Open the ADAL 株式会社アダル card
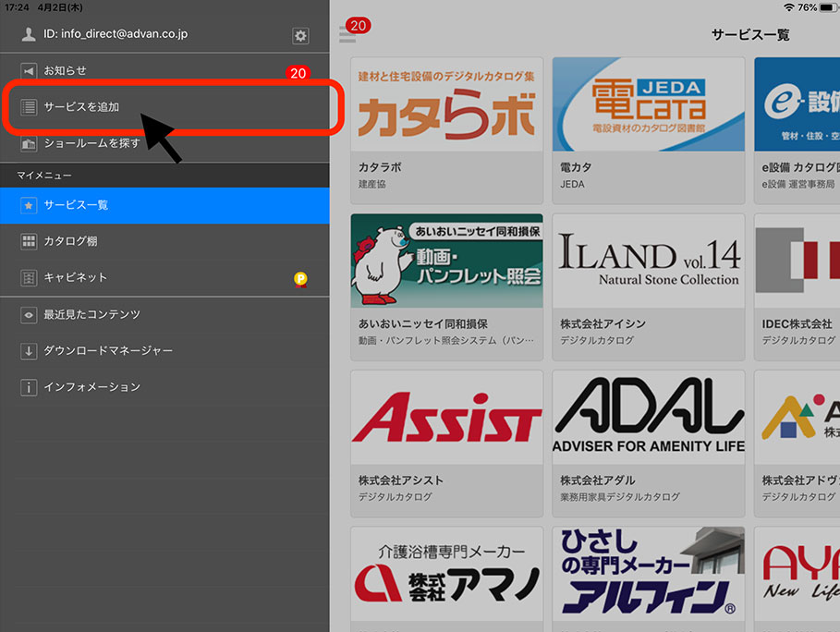The image size is (840, 632). tap(648, 444)
